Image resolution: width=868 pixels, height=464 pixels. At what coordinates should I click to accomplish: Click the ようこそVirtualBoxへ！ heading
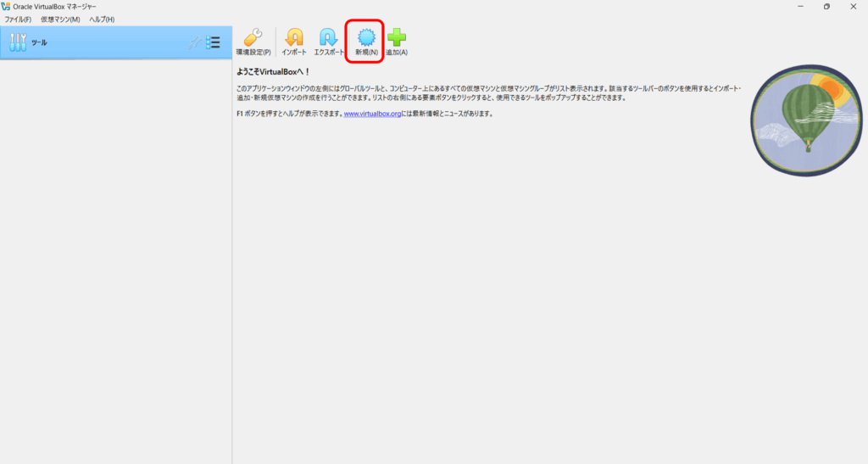pyautogui.click(x=274, y=72)
